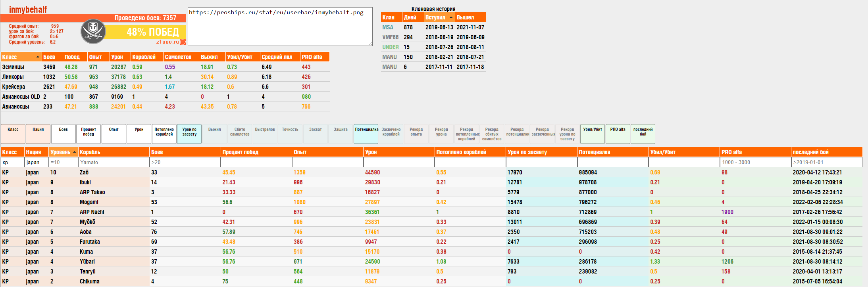Enable the 'Рекорд опыта' column toggle
Image resolution: width=868 pixels, height=287 pixels.
[416, 134]
